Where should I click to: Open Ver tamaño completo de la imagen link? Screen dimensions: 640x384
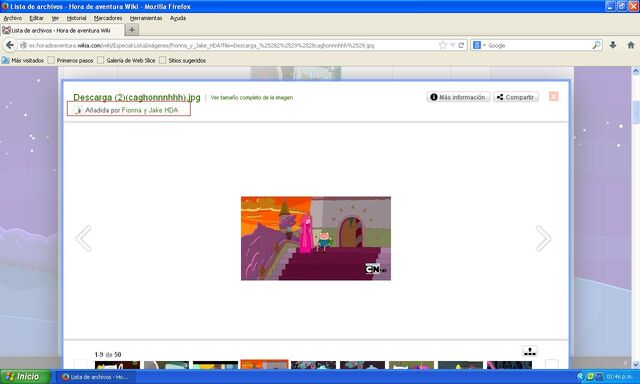(x=251, y=98)
